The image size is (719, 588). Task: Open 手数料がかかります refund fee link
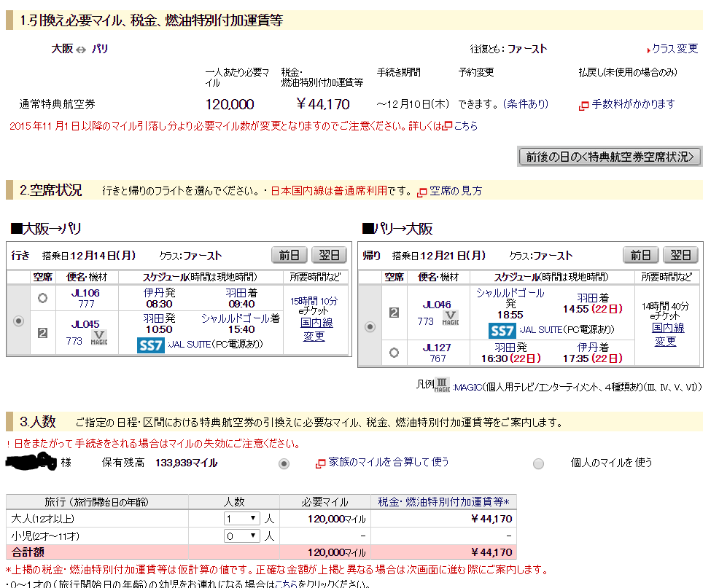point(633,104)
